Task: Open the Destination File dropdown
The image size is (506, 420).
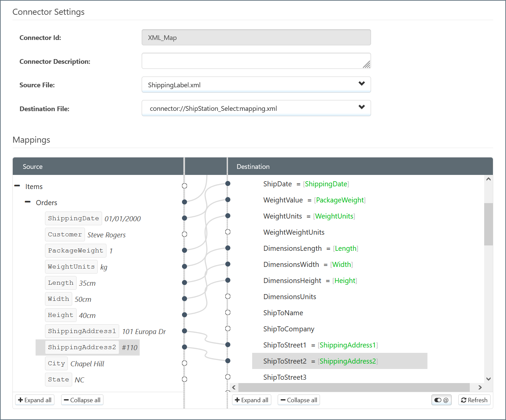Action: point(256,108)
